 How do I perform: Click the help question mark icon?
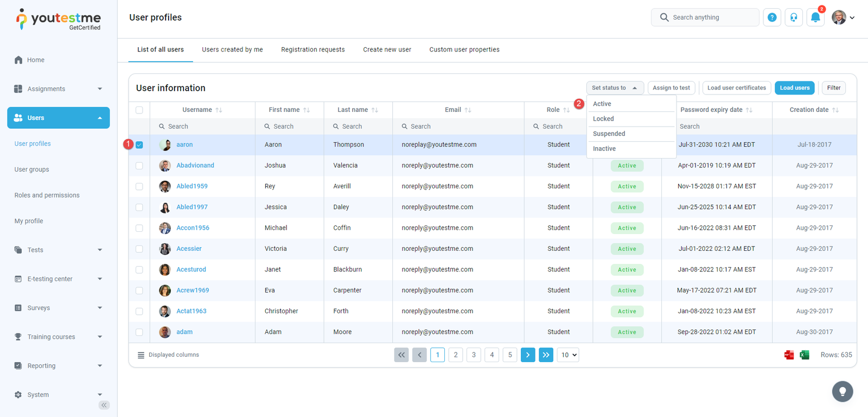pyautogui.click(x=772, y=17)
